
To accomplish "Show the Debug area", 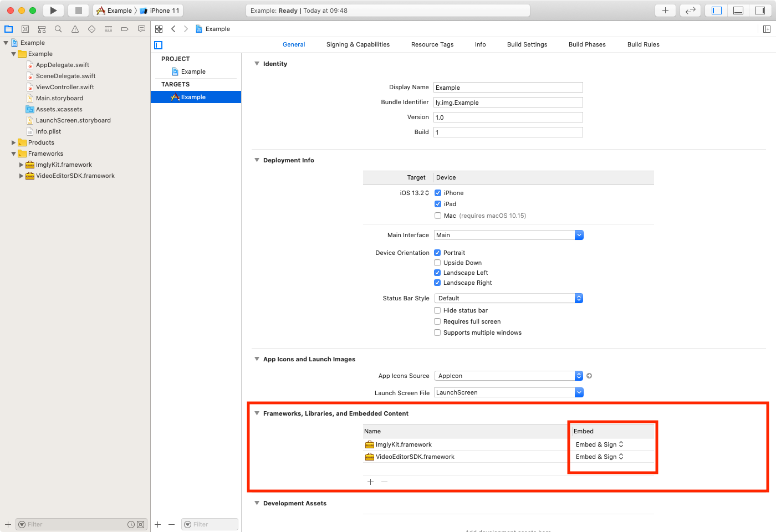I will pyautogui.click(x=738, y=11).
